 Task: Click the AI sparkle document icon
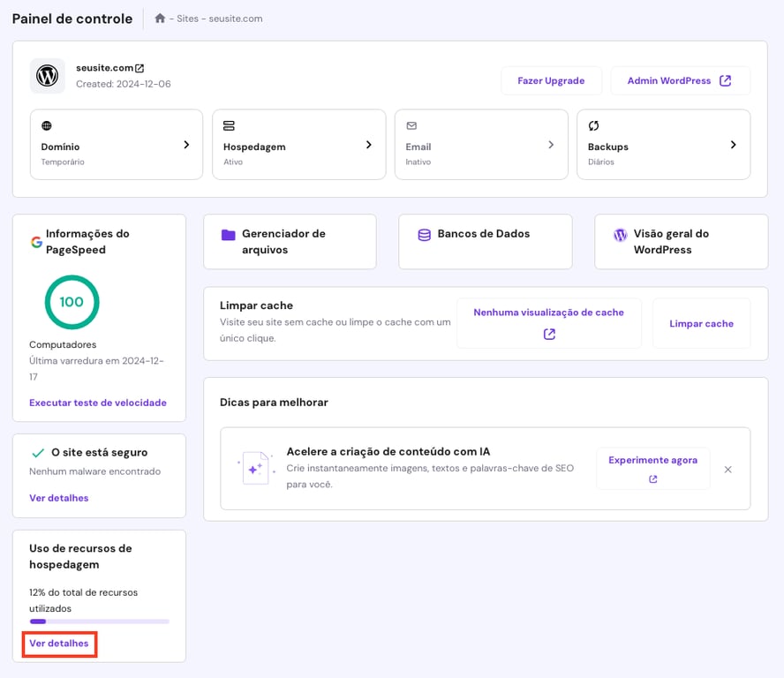pos(256,469)
